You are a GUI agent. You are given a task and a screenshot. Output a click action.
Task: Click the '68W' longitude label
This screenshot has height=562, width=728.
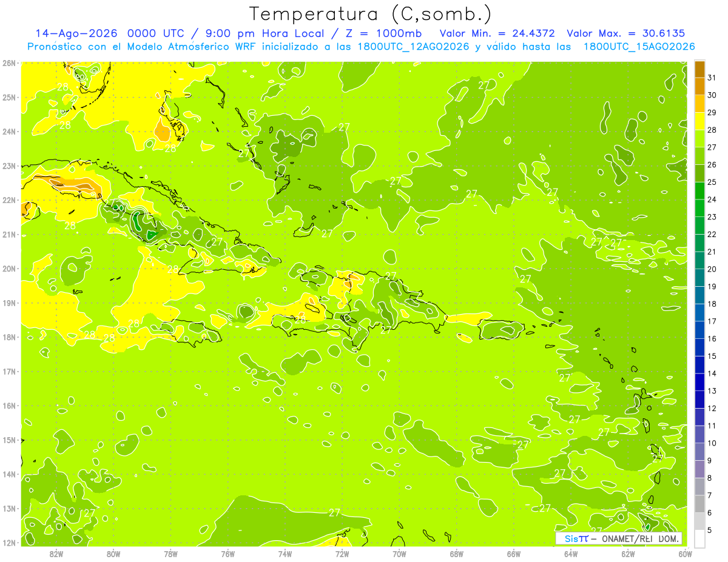457,554
